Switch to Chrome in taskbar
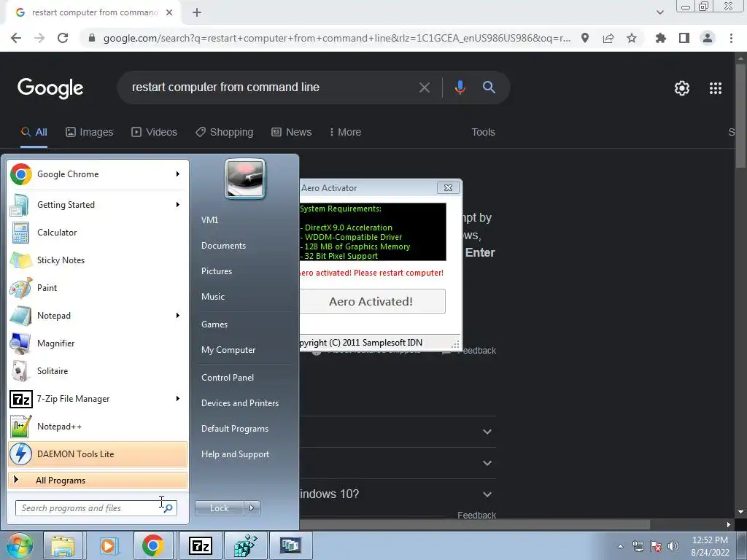Screen dimensions: 747x560 [x=153, y=545]
